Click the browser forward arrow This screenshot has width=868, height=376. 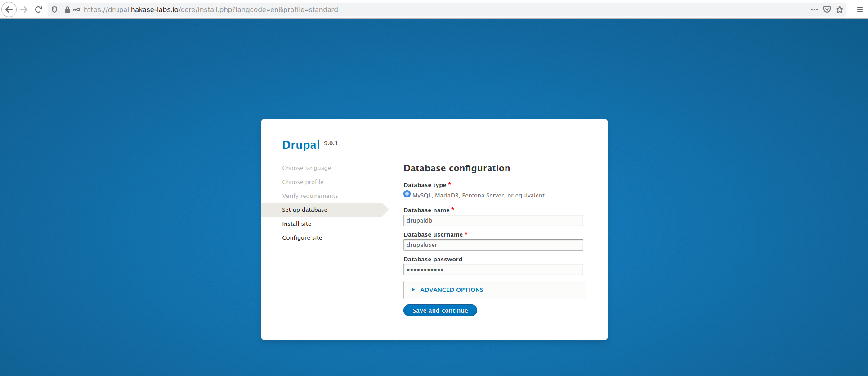[x=24, y=9]
